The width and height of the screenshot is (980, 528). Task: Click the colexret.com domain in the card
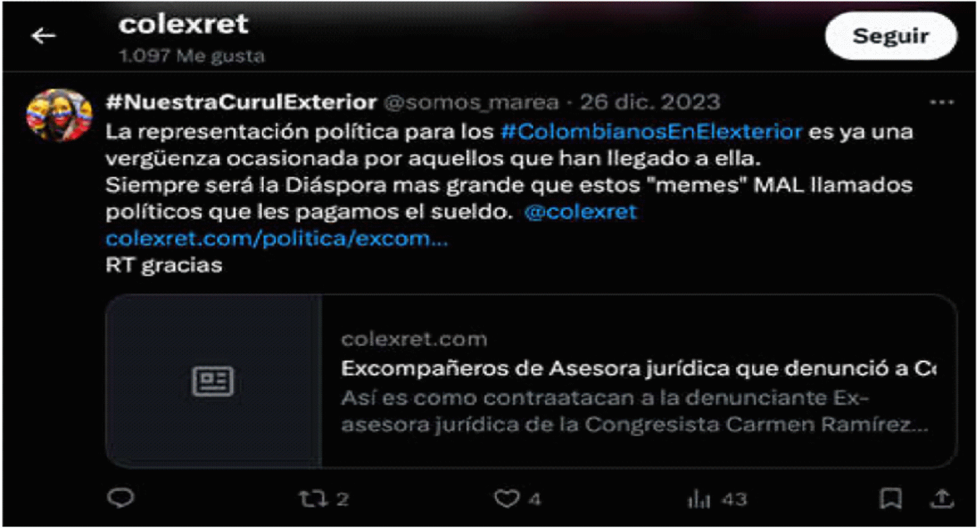[x=414, y=339]
